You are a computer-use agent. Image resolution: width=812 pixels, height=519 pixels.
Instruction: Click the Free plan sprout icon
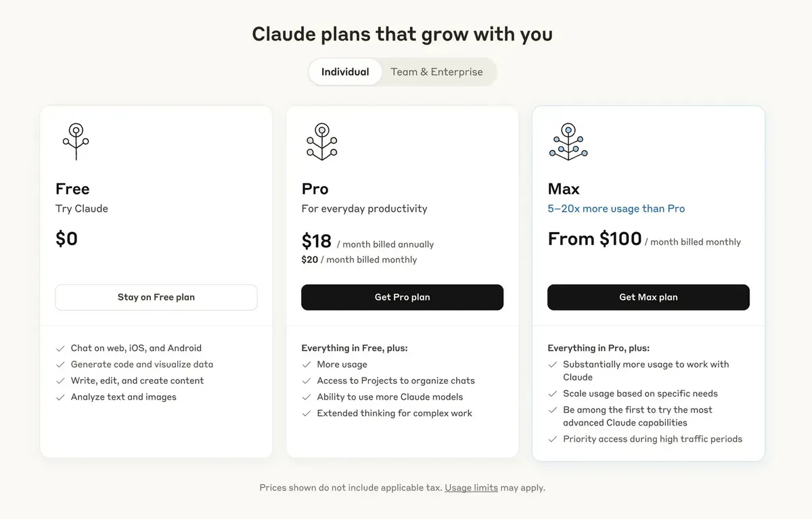click(x=76, y=141)
